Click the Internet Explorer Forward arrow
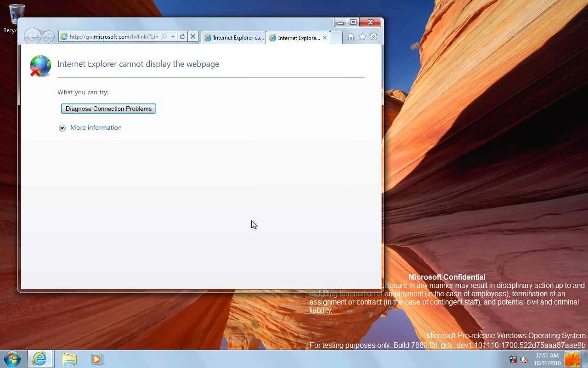 [48, 37]
